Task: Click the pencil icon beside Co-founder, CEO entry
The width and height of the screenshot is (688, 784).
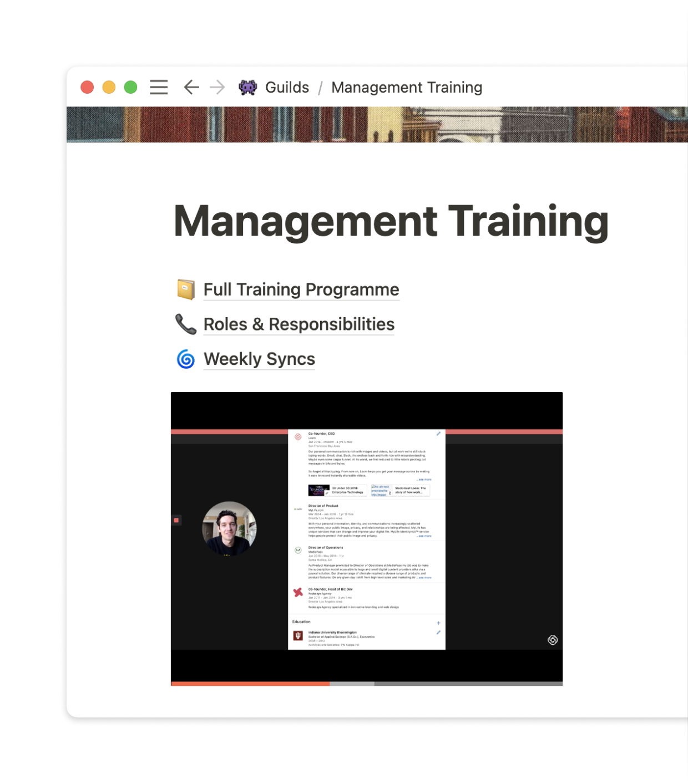Action: point(438,434)
